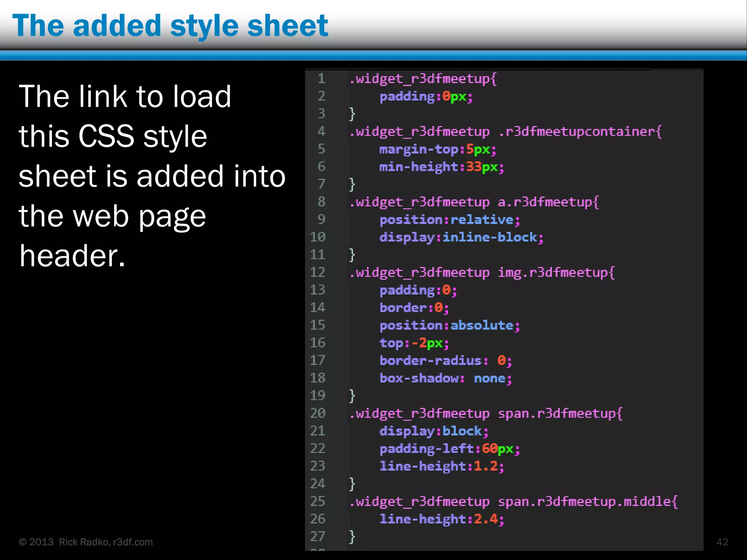Screen dimensions: 747x560
Task: Click line number 25 in the gutter
Action: point(318,501)
